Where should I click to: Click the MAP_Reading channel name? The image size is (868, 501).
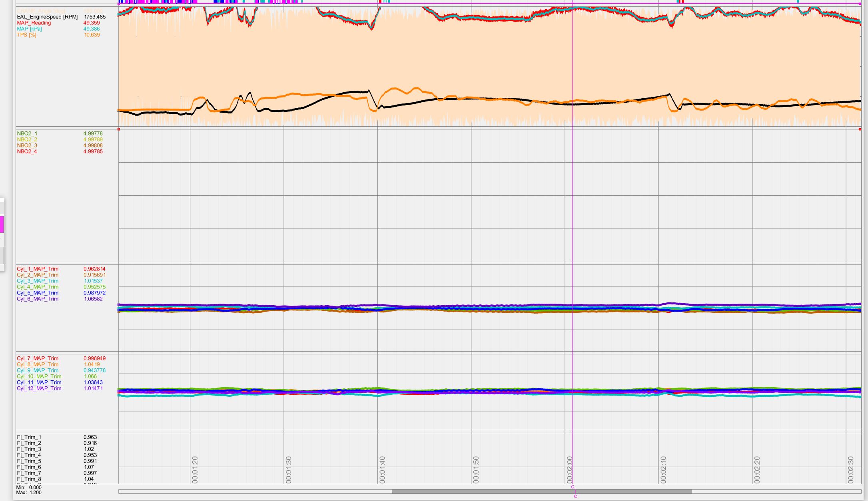coord(34,23)
